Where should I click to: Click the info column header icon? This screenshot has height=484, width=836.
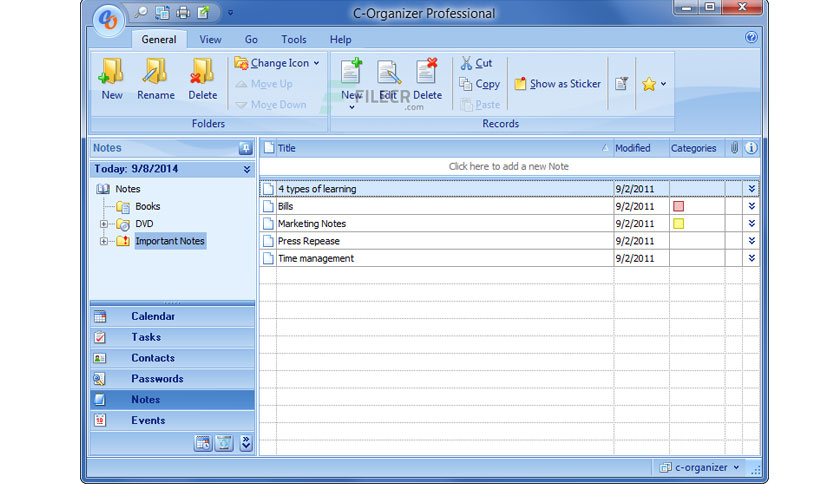pos(751,148)
